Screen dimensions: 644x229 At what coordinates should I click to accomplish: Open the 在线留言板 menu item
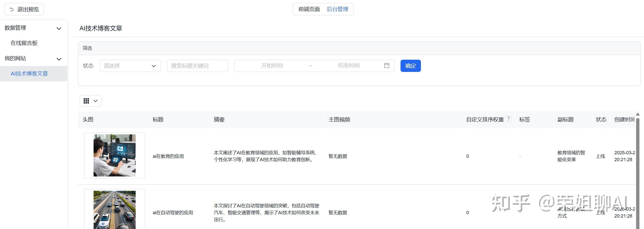(x=24, y=43)
